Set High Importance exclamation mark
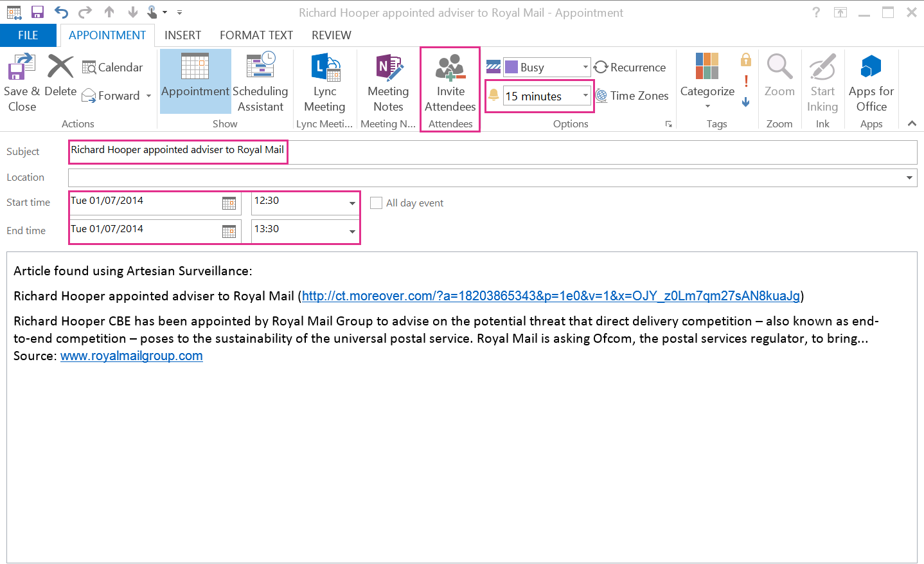The image size is (924, 564). coord(746,81)
